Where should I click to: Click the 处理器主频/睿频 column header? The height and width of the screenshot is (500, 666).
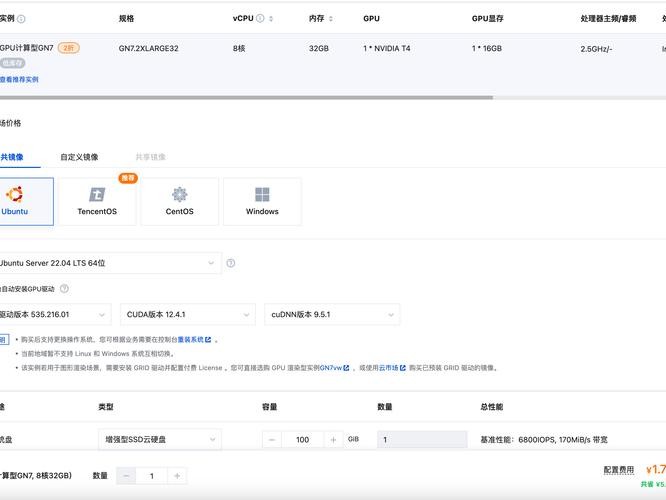[608, 19]
